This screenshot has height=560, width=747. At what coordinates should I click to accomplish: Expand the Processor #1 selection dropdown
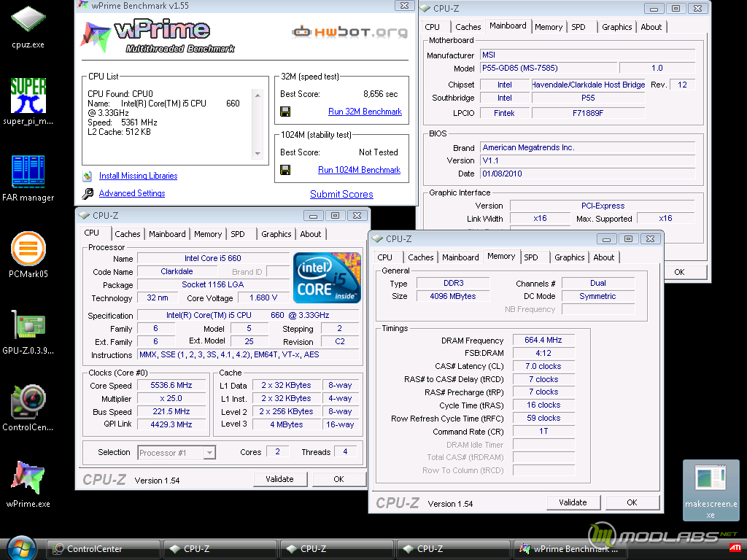point(209,453)
